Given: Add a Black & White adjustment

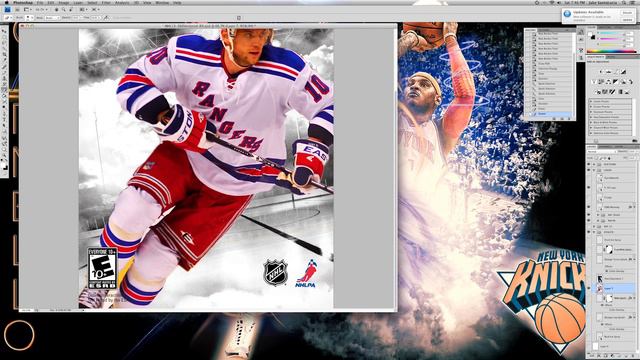Looking at the screenshot, I should (x=616, y=82).
